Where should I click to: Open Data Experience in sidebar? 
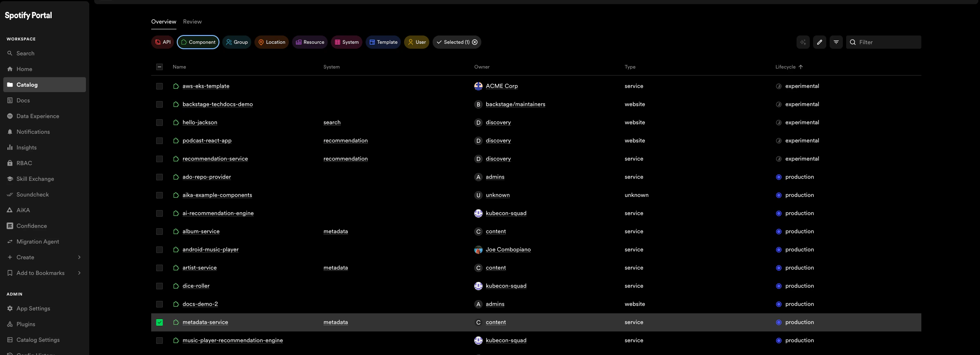pos(45,116)
